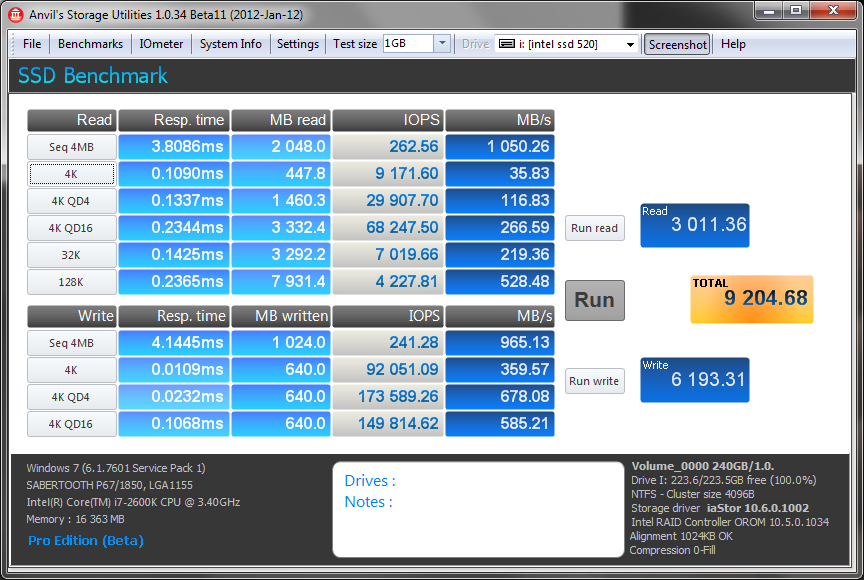Click the MB read column header
Viewport: 864px width, 580px height.
(281, 120)
